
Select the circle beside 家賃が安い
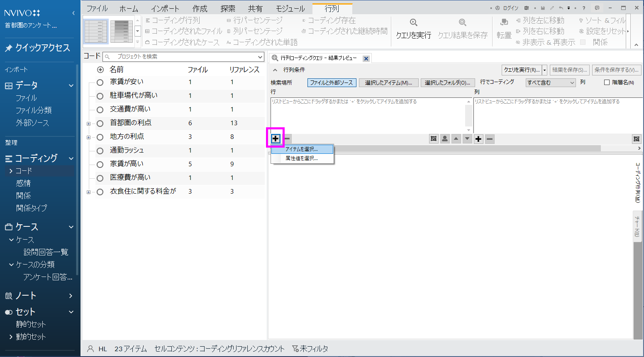(x=100, y=82)
